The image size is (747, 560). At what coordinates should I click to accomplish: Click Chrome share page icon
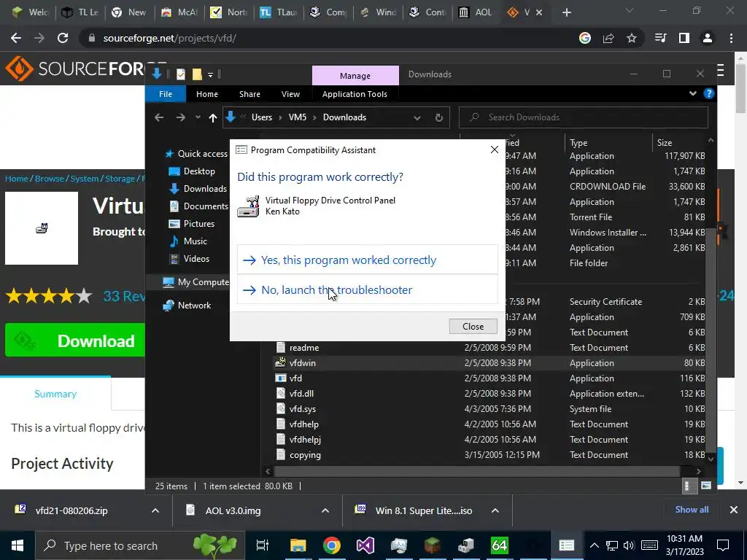608,38
